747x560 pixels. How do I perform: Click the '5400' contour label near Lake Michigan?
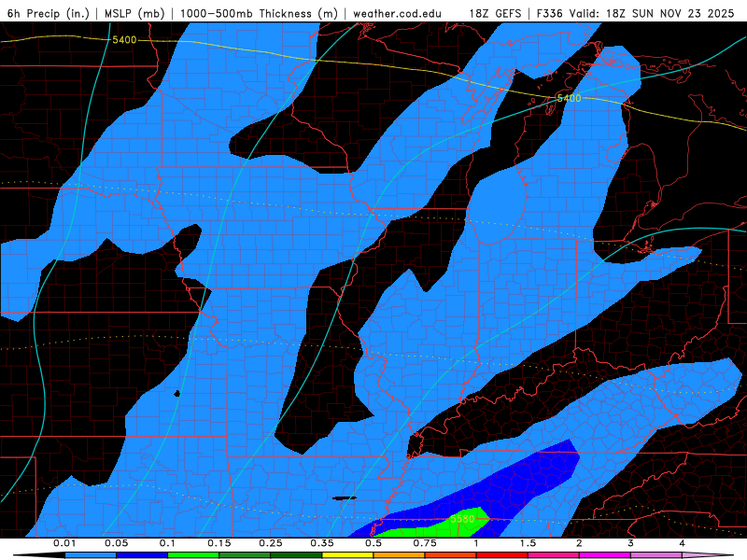569,98
